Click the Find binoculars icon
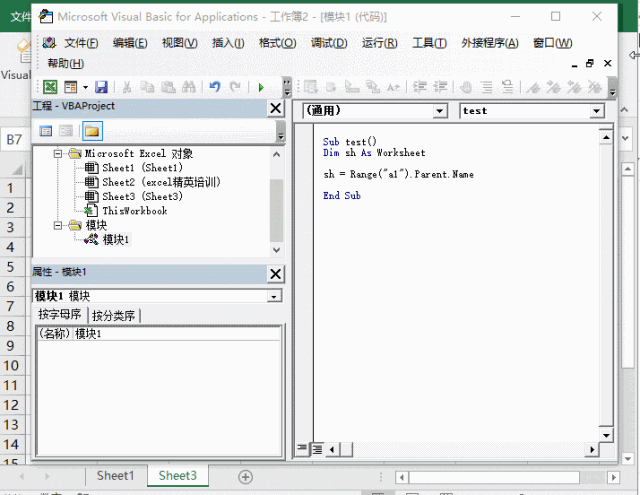The image size is (640, 495). [188, 87]
